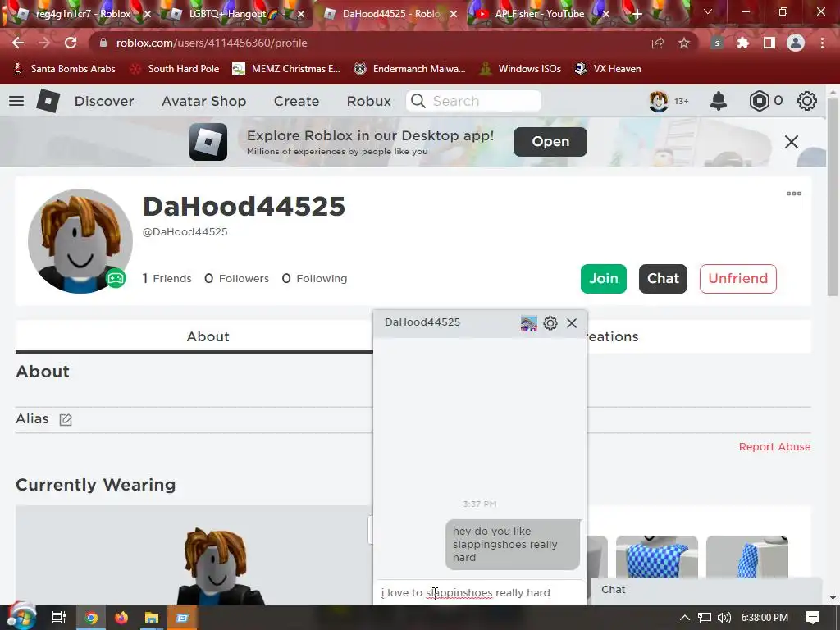View the 1 Friends list

click(x=167, y=279)
